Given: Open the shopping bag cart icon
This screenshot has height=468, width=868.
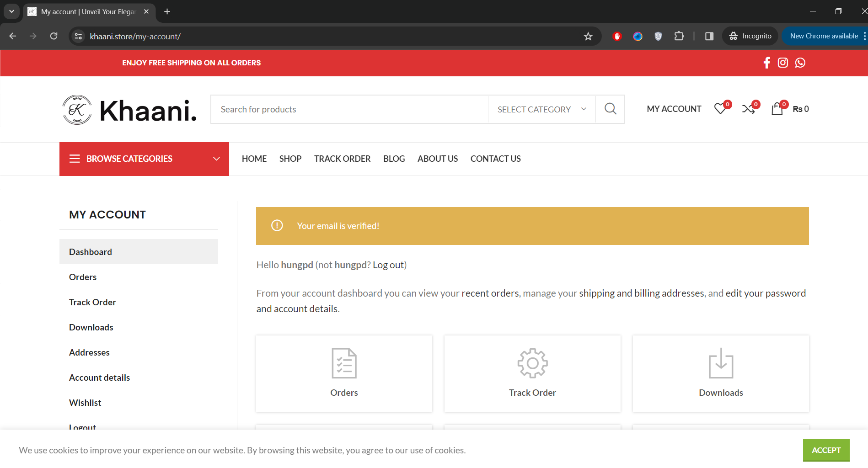Looking at the screenshot, I should [777, 109].
